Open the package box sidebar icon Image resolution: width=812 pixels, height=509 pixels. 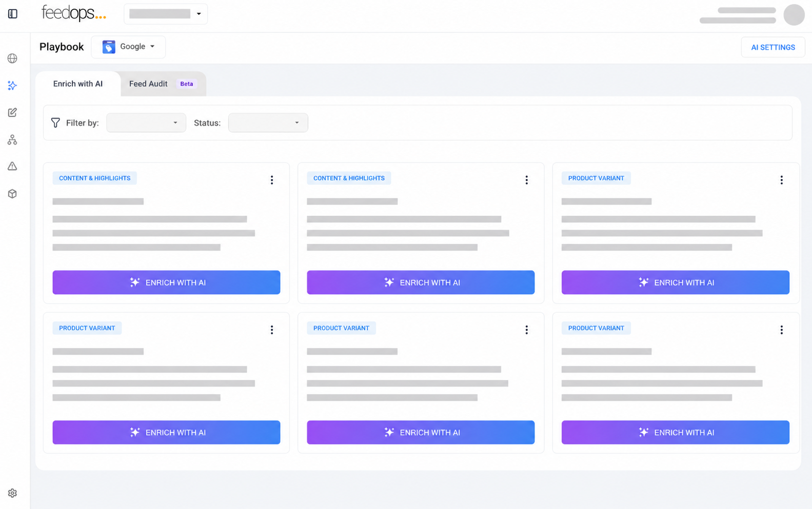pyautogui.click(x=12, y=194)
